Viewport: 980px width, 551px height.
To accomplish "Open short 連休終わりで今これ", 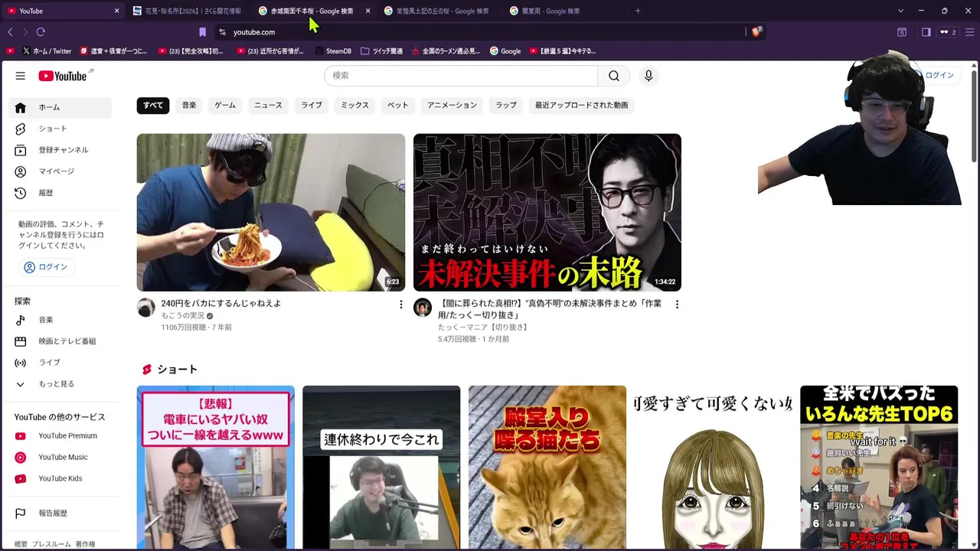I will tap(381, 468).
